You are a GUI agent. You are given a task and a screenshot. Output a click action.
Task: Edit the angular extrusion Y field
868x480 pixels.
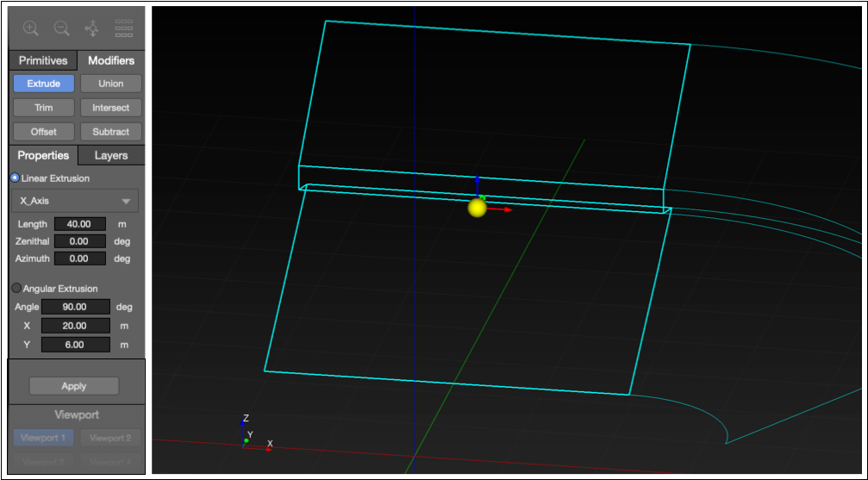(76, 345)
